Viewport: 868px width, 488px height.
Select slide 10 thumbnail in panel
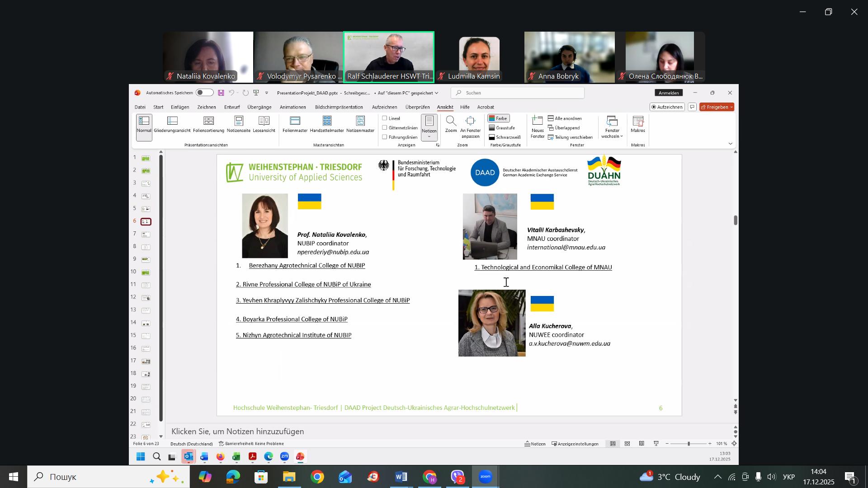[146, 272]
